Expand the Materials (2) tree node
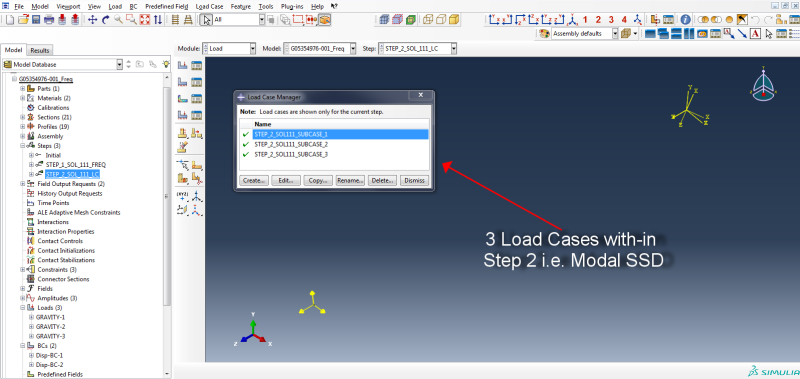This screenshot has width=800, height=379. 22,98
